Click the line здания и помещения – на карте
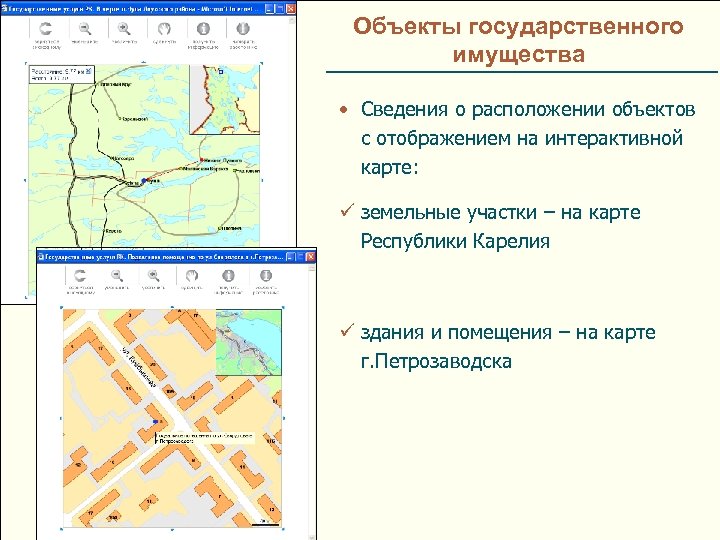 coord(508,332)
